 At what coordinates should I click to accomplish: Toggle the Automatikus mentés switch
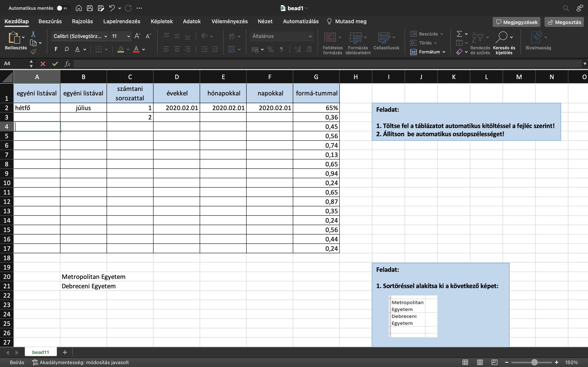pos(62,8)
